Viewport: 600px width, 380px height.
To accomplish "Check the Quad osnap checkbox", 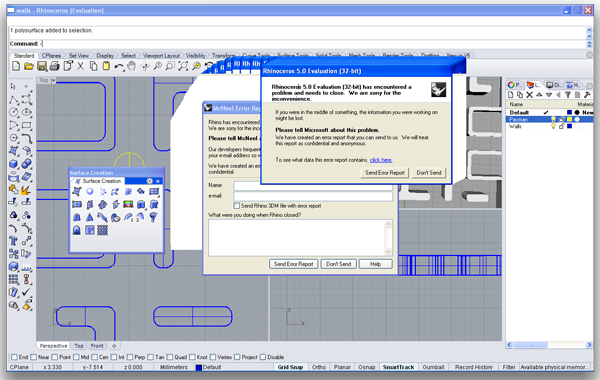I will tap(170, 357).
